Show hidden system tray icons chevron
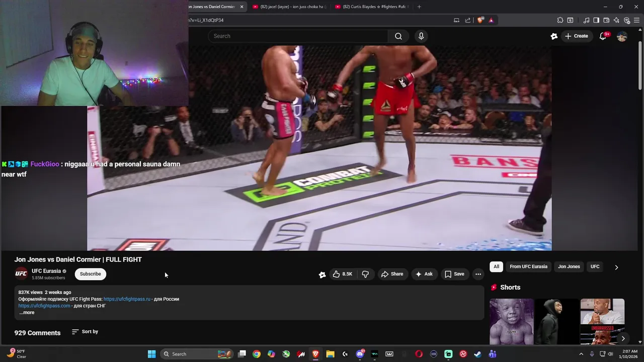This screenshot has height=362, width=644. click(581, 354)
